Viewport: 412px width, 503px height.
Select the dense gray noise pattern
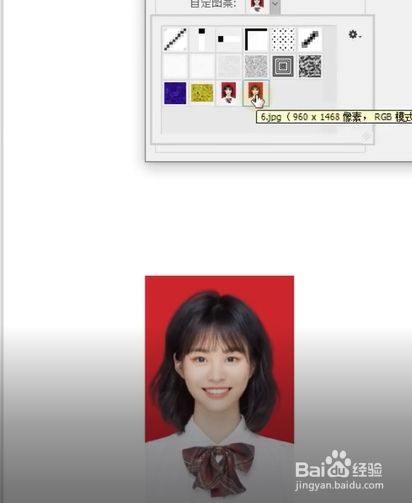(256, 66)
